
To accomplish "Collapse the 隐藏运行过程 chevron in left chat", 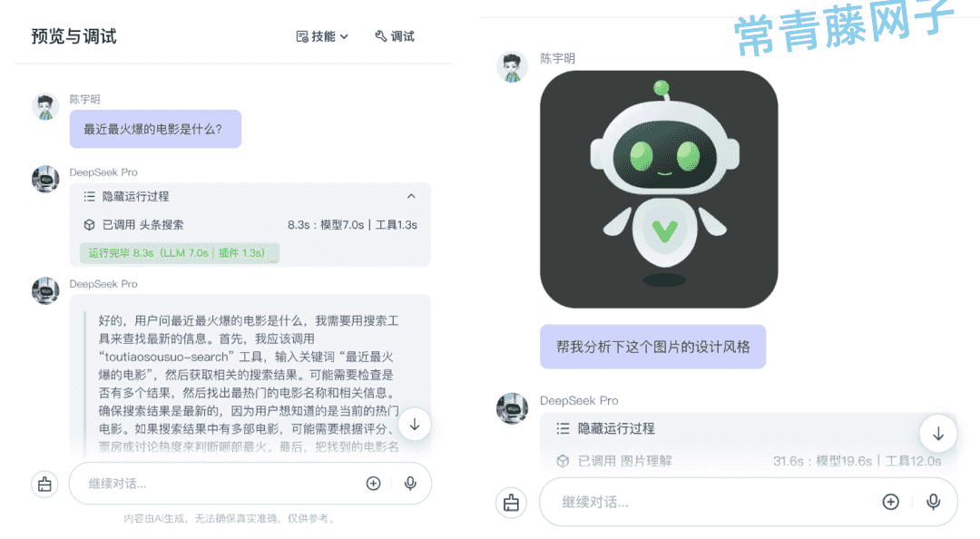I will point(411,196).
